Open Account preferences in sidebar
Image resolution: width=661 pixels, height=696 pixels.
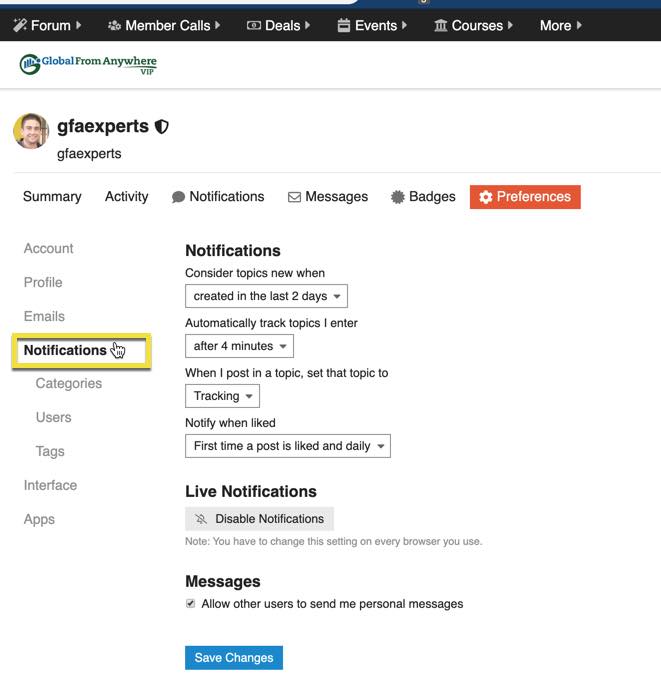pos(48,249)
